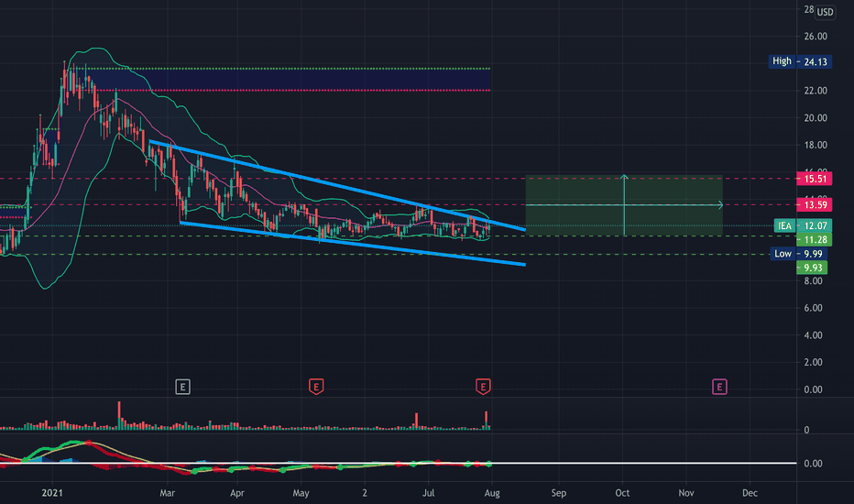Click the Aug label on time axis

492,493
